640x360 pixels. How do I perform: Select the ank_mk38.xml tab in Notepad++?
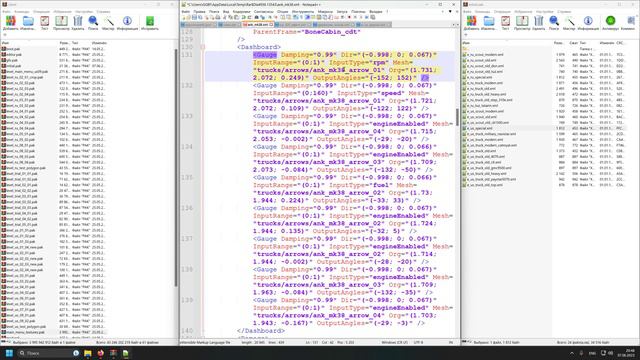pyautogui.click(x=258, y=25)
